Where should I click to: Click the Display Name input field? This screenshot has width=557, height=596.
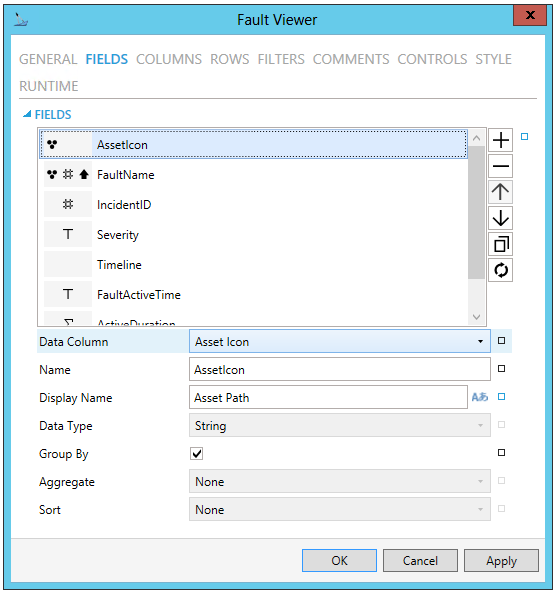point(328,398)
